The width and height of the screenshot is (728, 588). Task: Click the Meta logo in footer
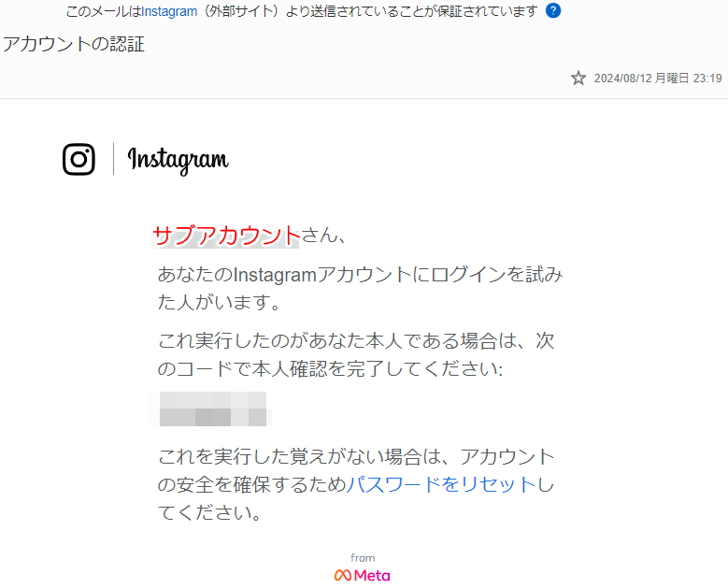(363, 576)
